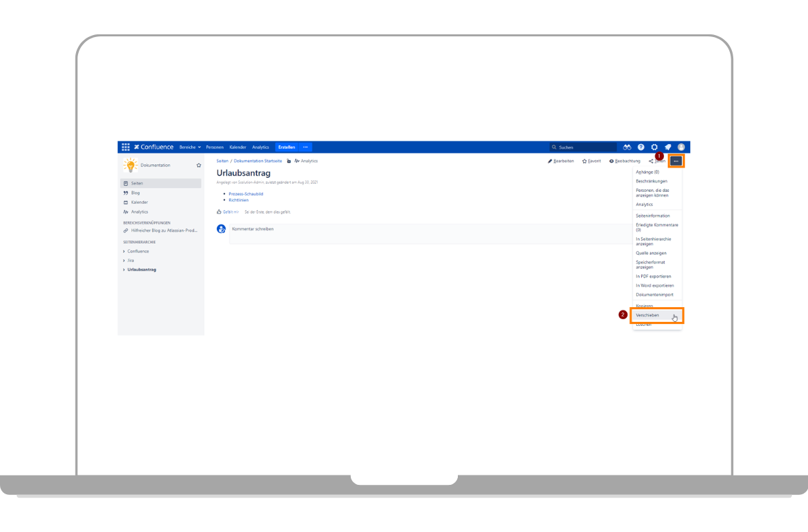Click the Erstellen button
The image size is (808, 532).
click(x=286, y=147)
